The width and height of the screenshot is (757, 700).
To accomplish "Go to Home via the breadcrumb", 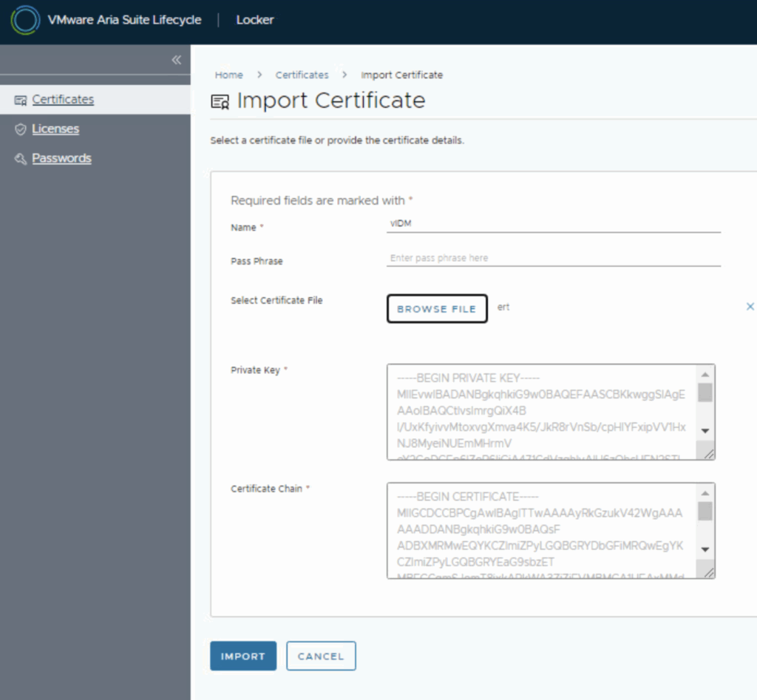I will point(228,75).
